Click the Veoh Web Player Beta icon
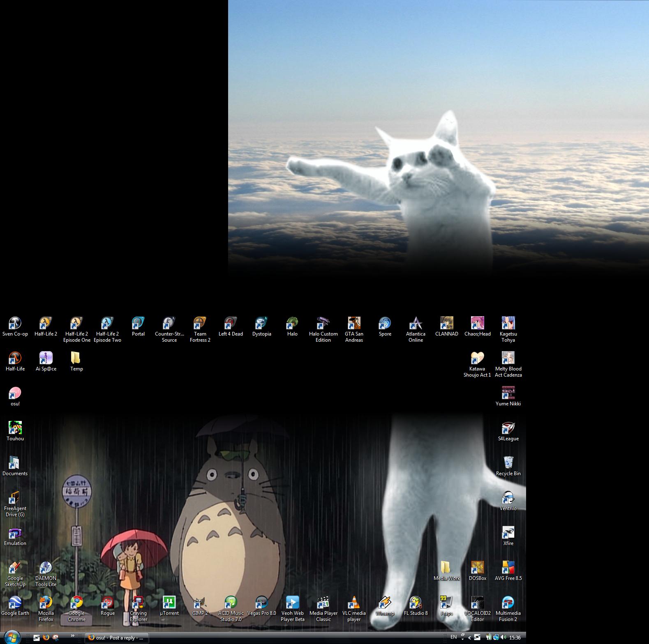The image size is (649, 644). 293,609
